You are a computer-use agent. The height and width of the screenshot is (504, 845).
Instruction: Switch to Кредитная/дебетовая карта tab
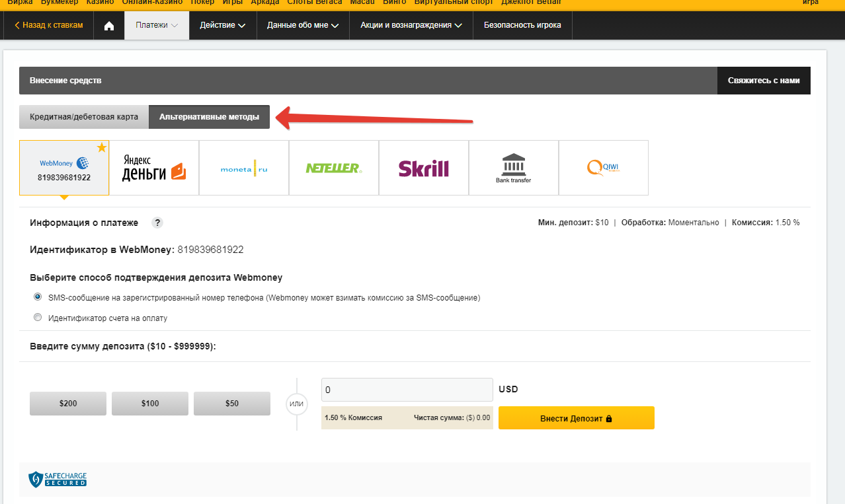[84, 117]
